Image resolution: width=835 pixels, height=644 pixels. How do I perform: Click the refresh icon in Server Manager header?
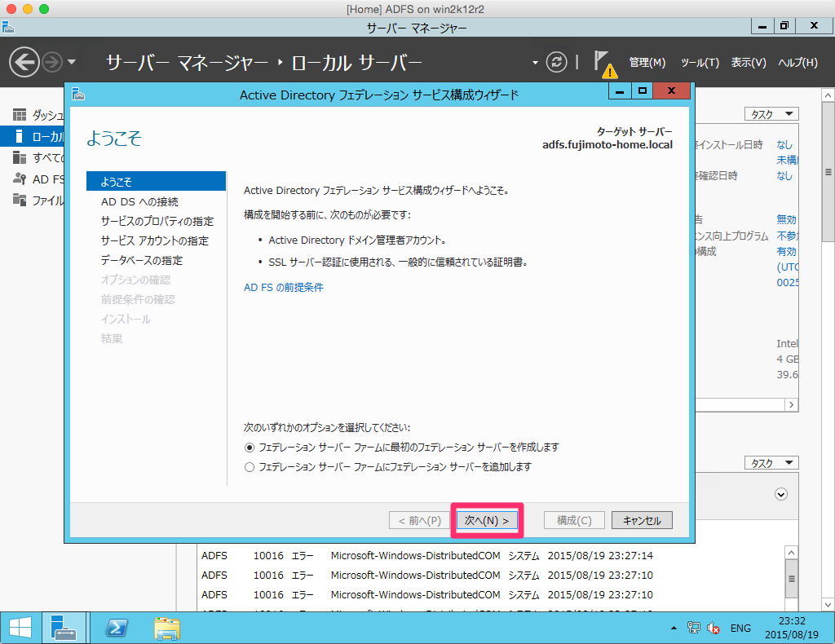coord(557,62)
